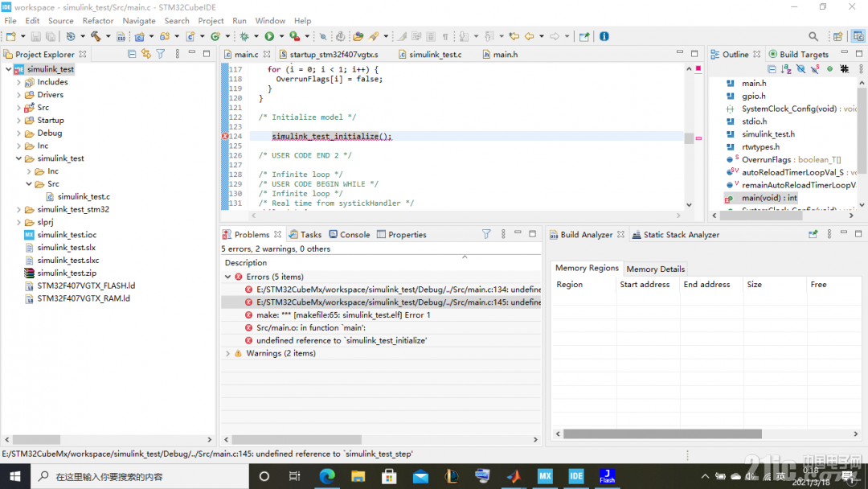Select SystemClock_Config(void) in Outline
The image size is (868, 489).
coord(791,109)
